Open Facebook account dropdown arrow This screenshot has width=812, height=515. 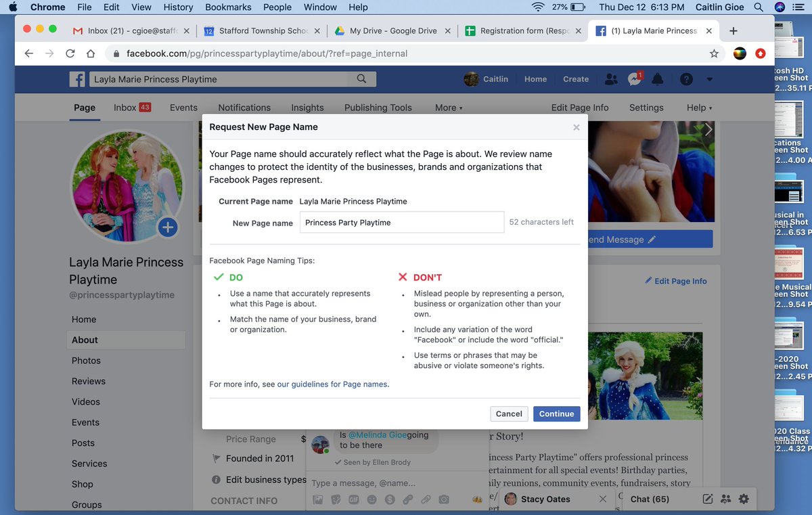pos(709,79)
